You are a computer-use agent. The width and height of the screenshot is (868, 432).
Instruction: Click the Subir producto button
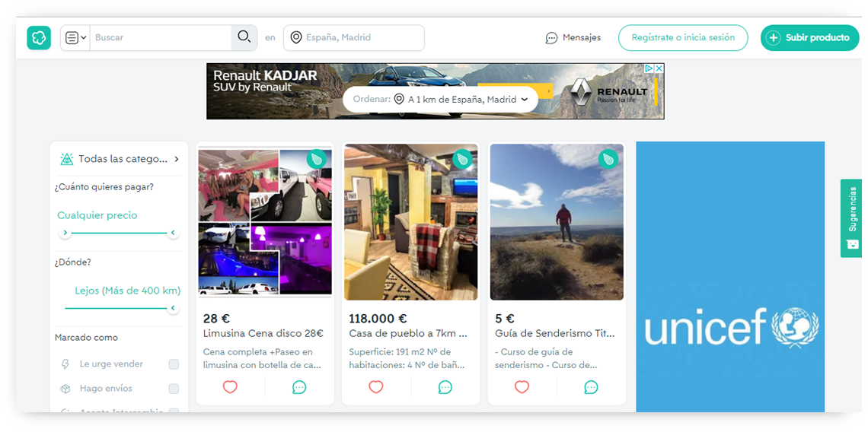pos(810,37)
